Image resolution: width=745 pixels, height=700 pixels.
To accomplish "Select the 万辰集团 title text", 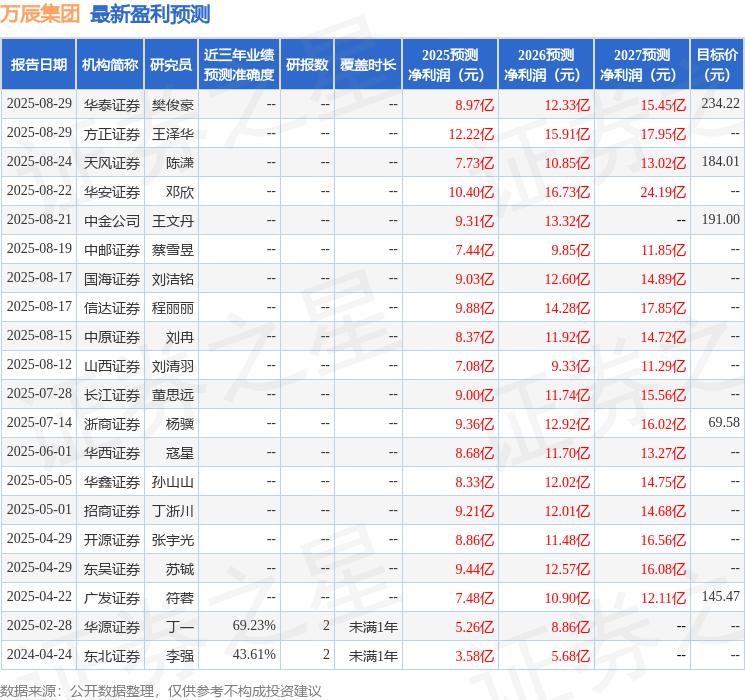I will click(x=40, y=14).
